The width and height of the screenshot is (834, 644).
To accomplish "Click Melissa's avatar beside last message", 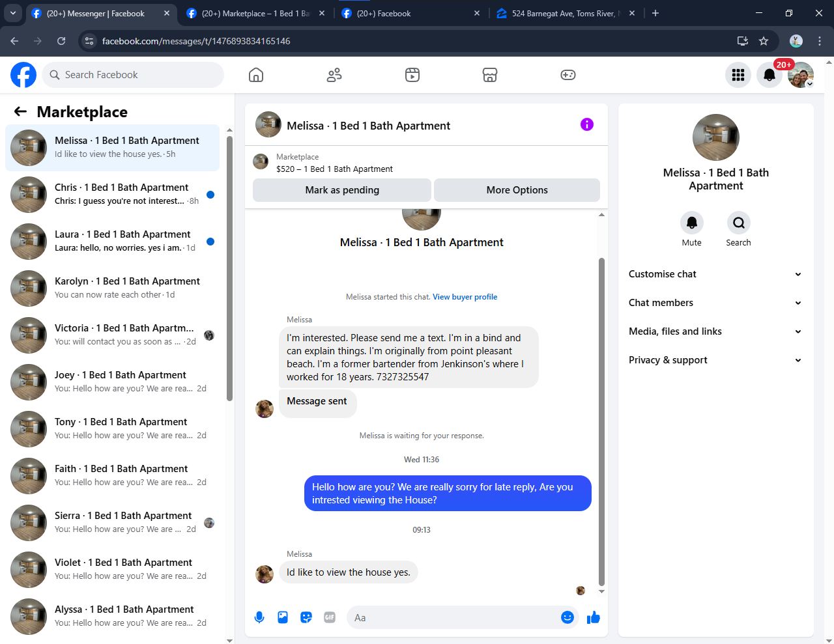I will 265,574.
